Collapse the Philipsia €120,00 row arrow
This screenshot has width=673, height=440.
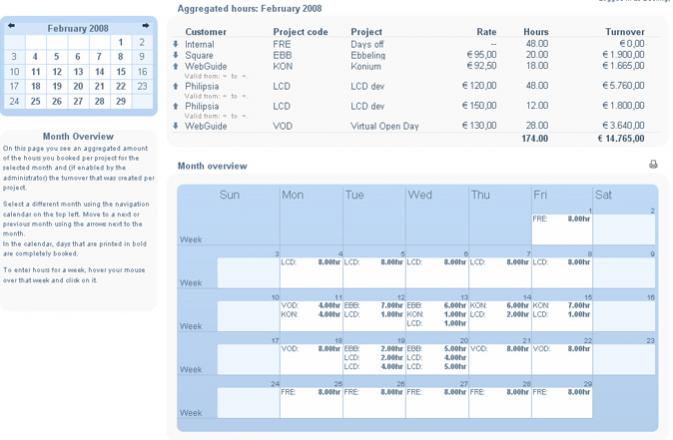click(x=176, y=86)
